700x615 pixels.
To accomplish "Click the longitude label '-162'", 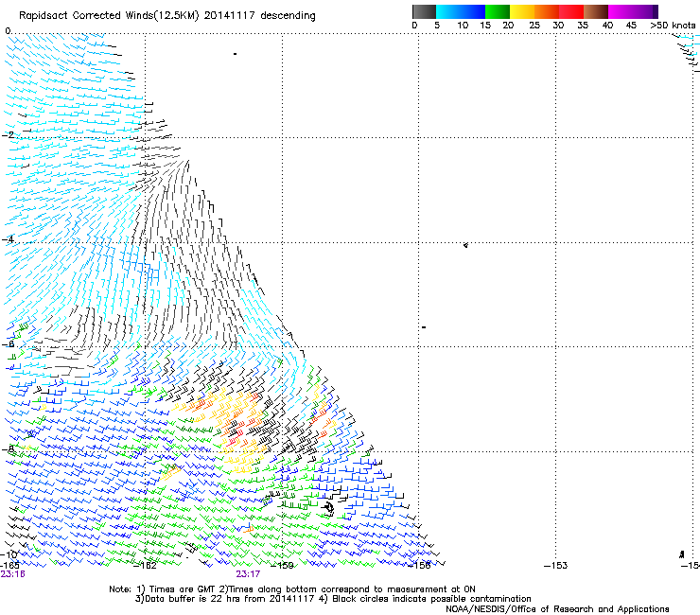I will 145,566.
